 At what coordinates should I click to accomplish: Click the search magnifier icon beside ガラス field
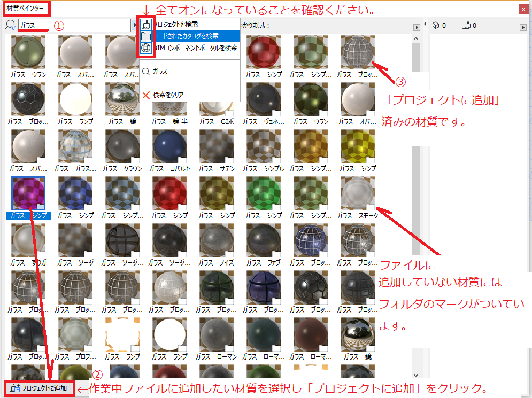pyautogui.click(x=10, y=25)
